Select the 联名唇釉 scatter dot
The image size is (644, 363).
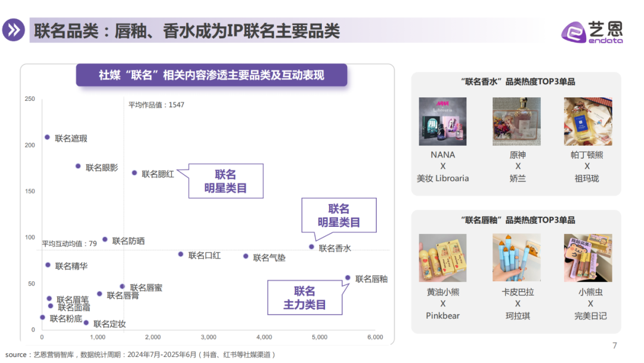pyautogui.click(x=348, y=278)
